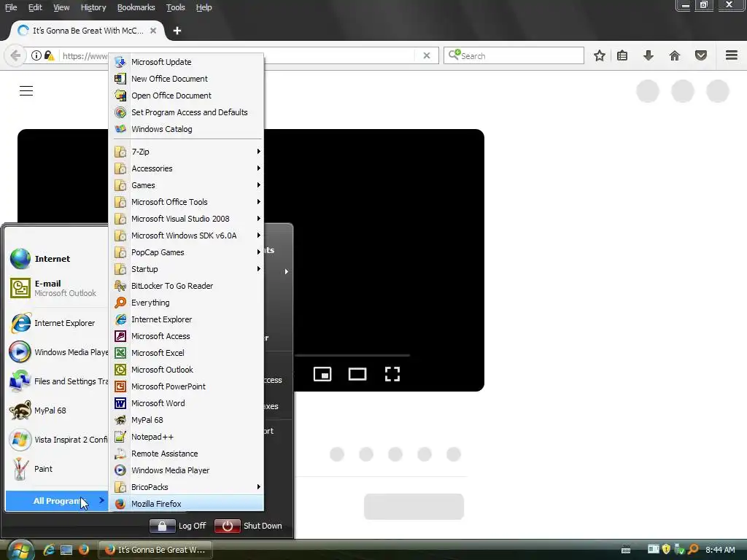The width and height of the screenshot is (747, 560).
Task: Launch BitLocker To Go Reader
Action: [x=186, y=286]
